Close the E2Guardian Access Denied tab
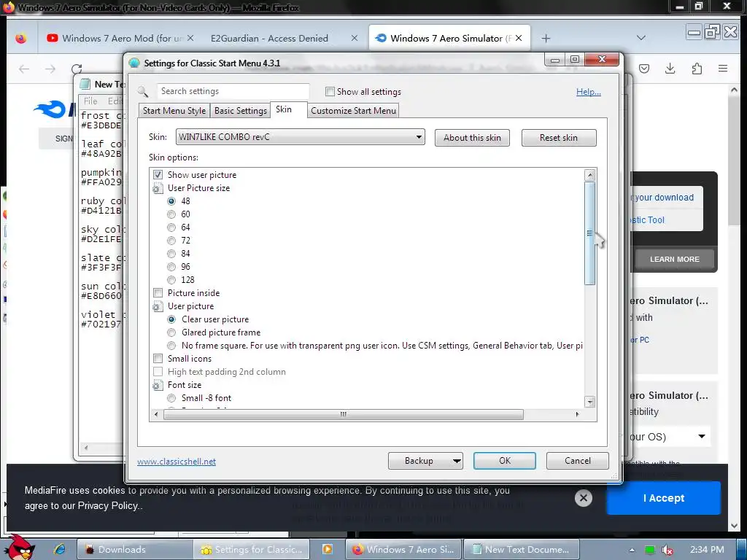Viewport: 747px width, 560px height. [x=355, y=38]
